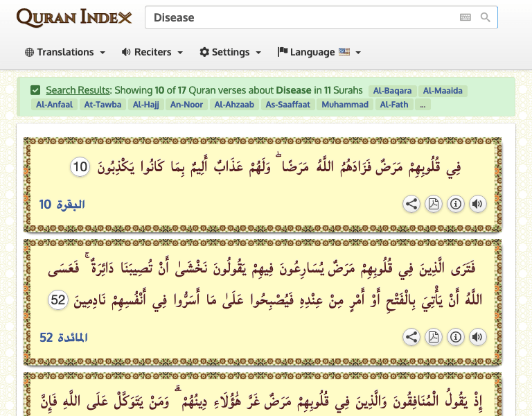The height and width of the screenshot is (416, 532).
Task: Show more surahs via the ellipsis tag
Action: (423, 105)
